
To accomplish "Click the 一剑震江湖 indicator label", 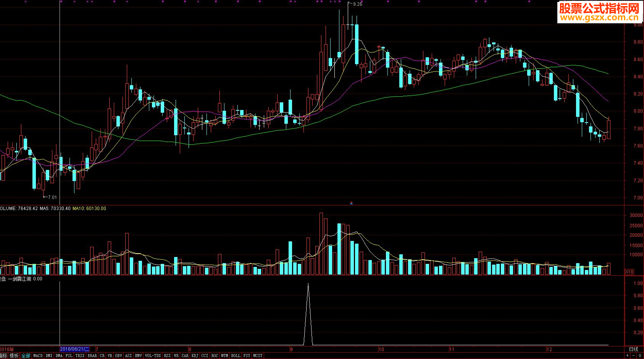I will 20,279.
